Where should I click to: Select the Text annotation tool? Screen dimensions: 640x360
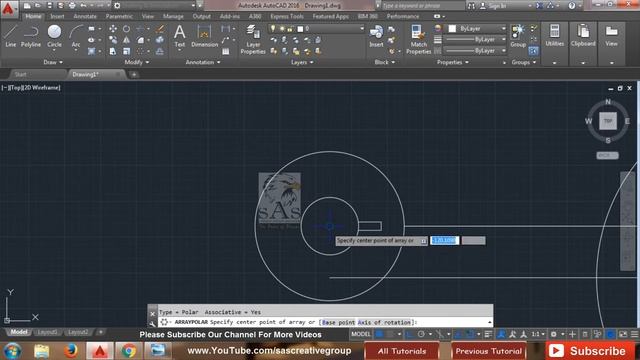pyautogui.click(x=180, y=36)
